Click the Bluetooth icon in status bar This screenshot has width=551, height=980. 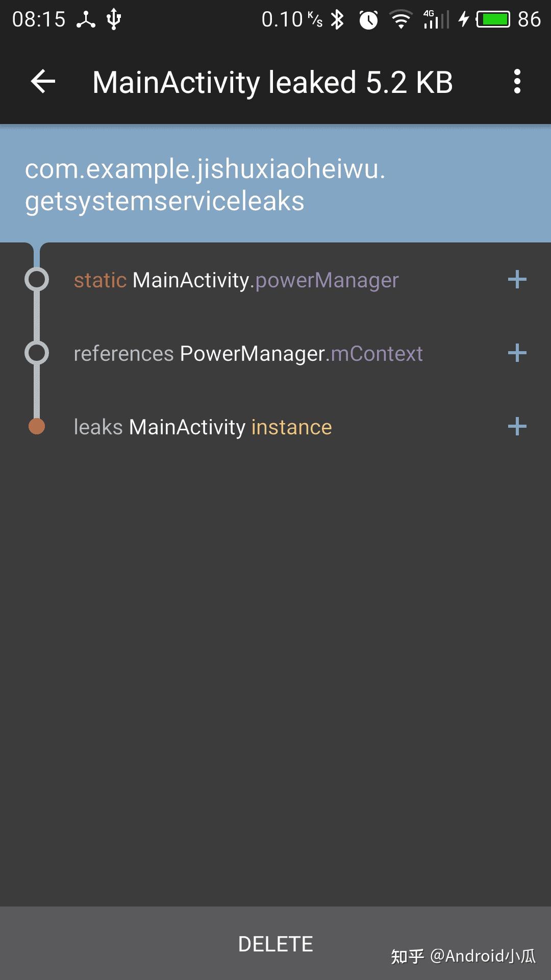point(337,19)
